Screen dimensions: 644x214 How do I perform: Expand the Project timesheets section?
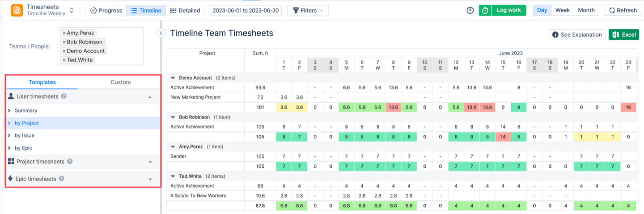click(150, 162)
